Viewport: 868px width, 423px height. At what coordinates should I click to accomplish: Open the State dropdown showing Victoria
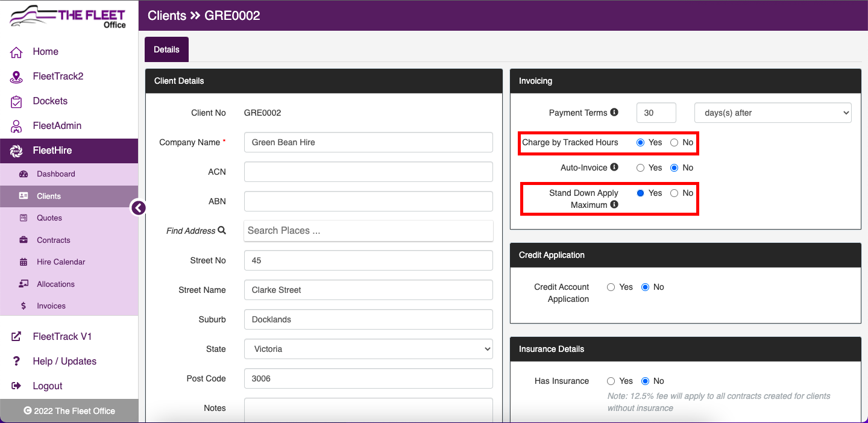368,349
